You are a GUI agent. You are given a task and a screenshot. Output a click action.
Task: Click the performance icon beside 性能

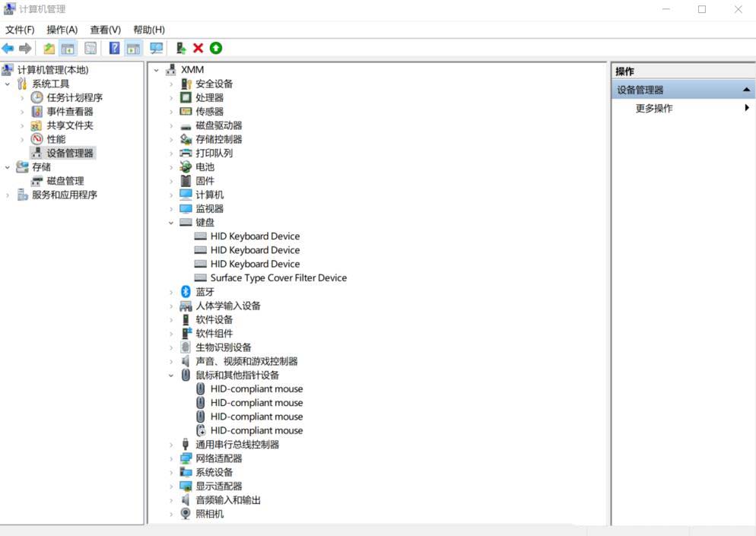(x=37, y=139)
